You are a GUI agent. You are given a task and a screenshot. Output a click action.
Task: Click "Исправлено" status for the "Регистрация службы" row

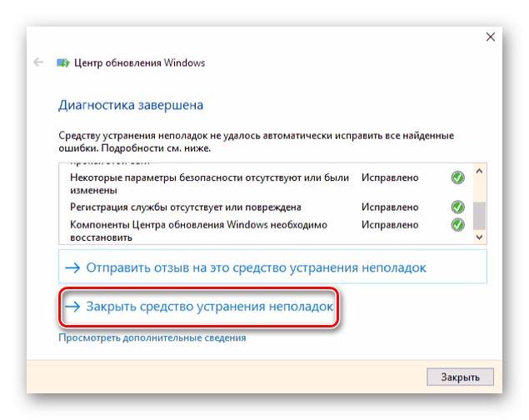click(x=390, y=207)
